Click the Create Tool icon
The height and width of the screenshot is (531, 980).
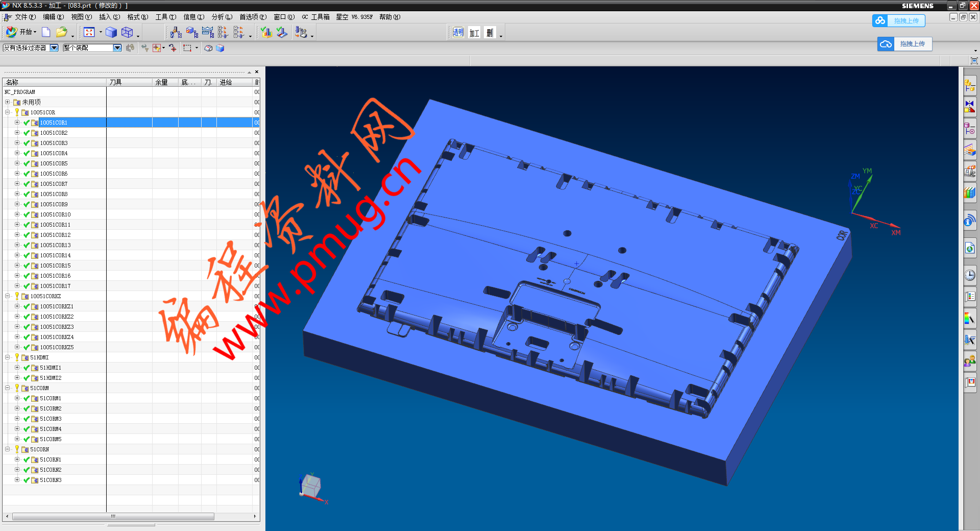pos(176,33)
